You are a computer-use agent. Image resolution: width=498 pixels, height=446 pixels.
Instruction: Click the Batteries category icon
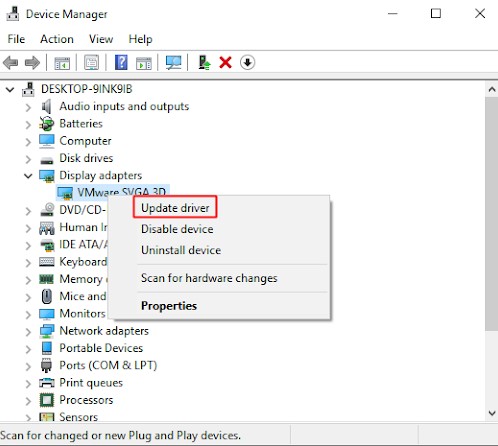46,124
